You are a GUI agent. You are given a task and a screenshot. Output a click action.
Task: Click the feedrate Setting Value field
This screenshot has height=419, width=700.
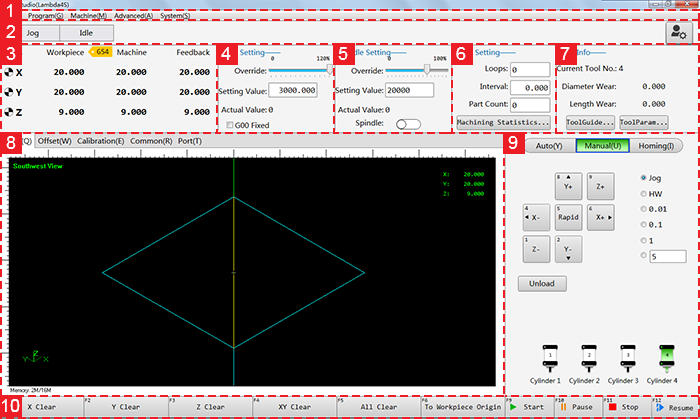[293, 90]
